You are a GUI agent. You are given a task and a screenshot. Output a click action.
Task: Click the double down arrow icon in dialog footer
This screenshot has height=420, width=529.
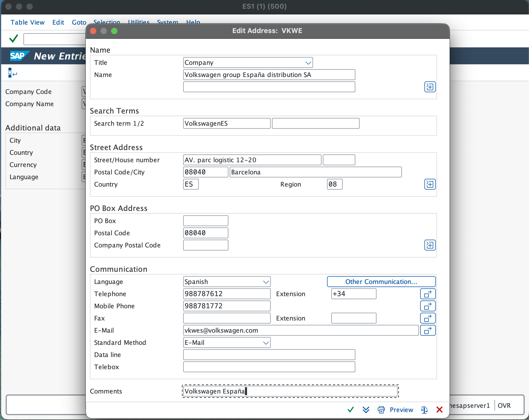(366, 410)
